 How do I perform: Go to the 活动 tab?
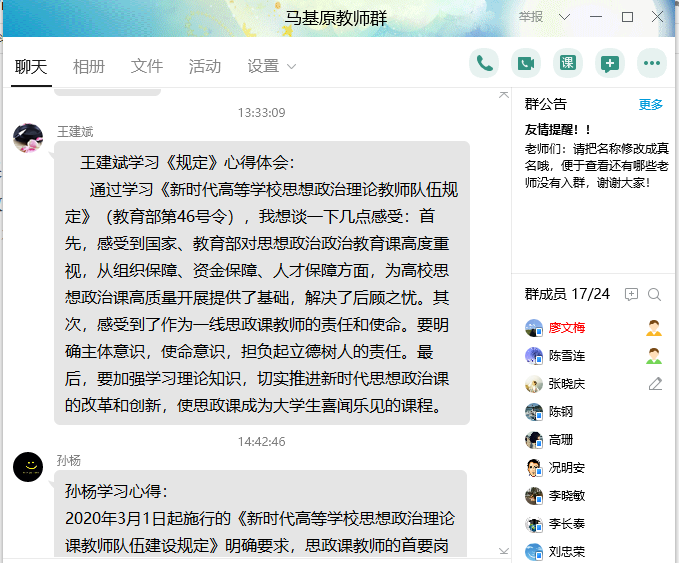click(204, 66)
